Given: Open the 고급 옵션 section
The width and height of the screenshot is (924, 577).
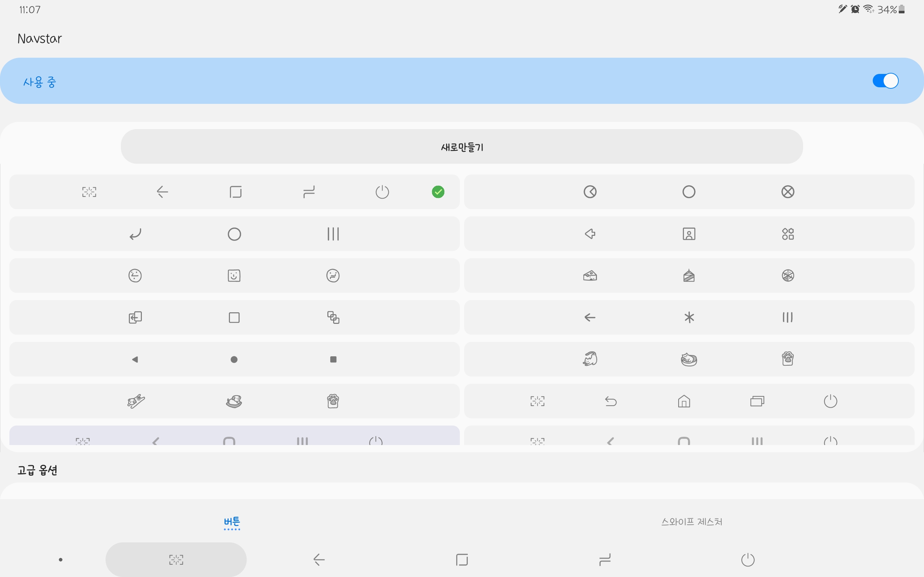Looking at the screenshot, I should click(x=38, y=470).
